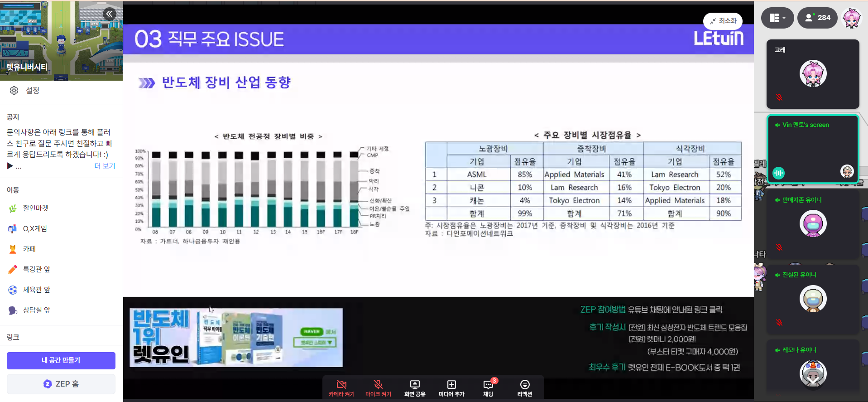This screenshot has width=868, height=402.
Task: Click green audio indicator on Vin 멘토's screen
Action: tap(778, 173)
